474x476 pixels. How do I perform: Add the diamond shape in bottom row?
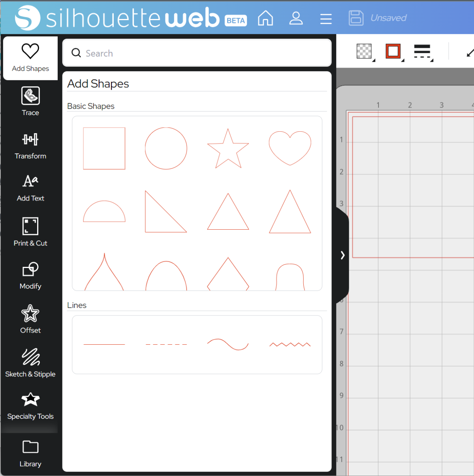coord(228,274)
